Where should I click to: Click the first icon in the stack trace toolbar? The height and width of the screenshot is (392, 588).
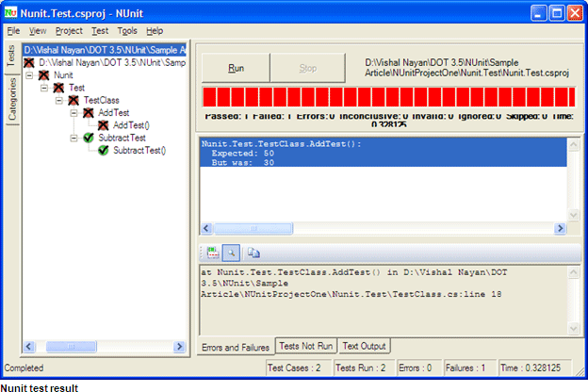click(x=213, y=253)
